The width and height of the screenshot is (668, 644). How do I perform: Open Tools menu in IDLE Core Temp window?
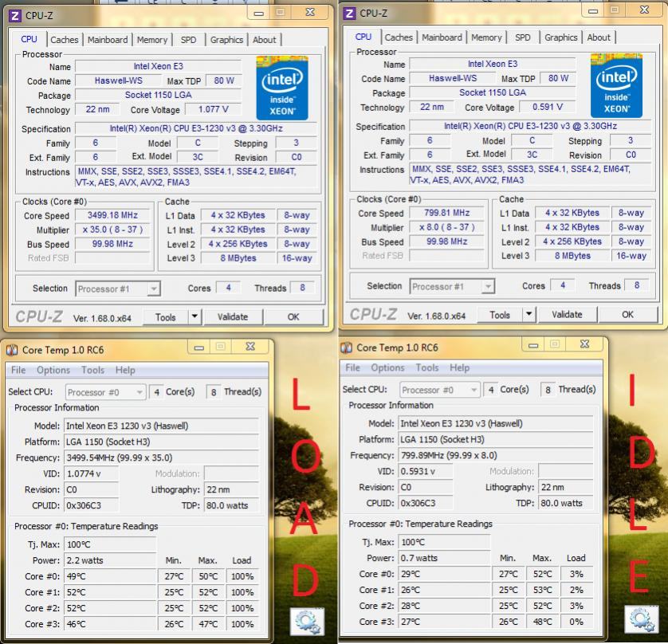pos(427,367)
